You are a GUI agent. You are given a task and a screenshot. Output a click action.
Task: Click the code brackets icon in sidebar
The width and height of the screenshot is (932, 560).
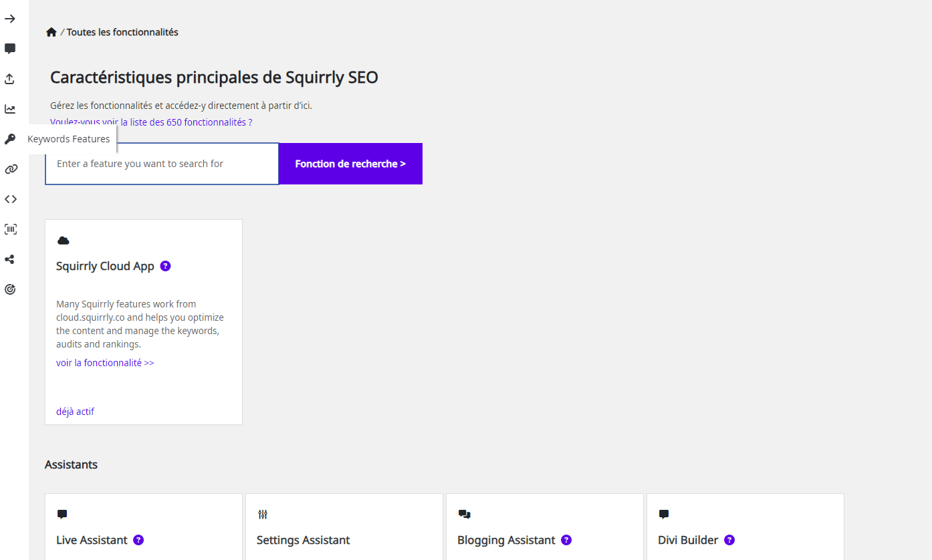(10, 199)
